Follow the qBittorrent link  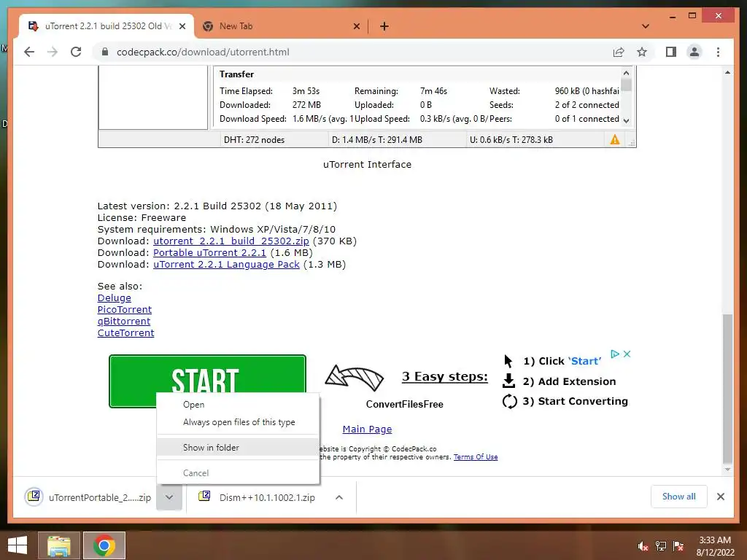[124, 321]
